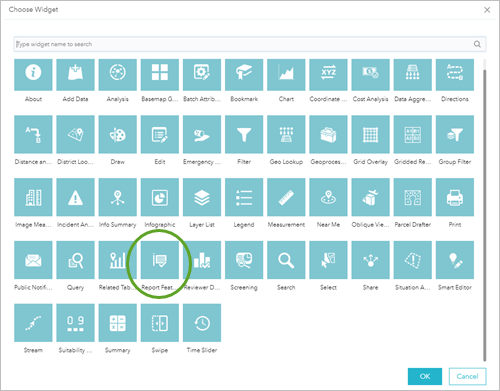500x391 pixels.
Task: Choose the Report Feature widget
Action: tap(160, 260)
